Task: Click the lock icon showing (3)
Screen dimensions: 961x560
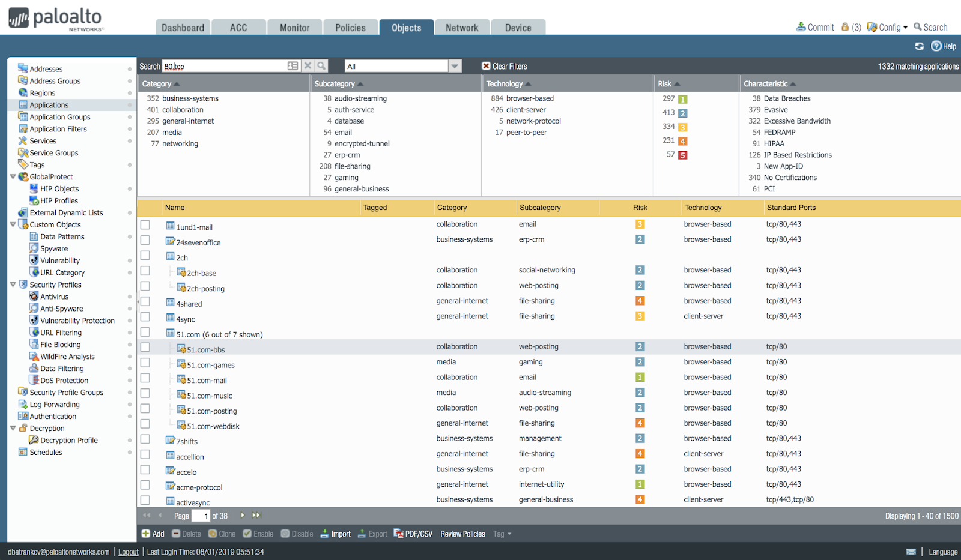Action: (845, 27)
